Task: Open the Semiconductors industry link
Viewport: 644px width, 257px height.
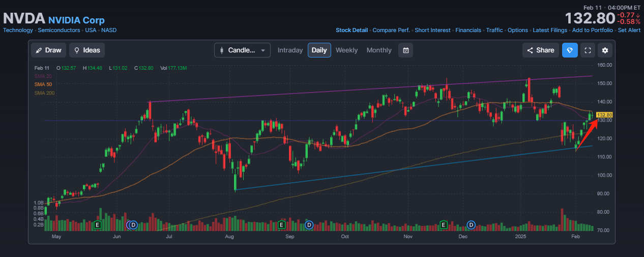Action: (59, 30)
